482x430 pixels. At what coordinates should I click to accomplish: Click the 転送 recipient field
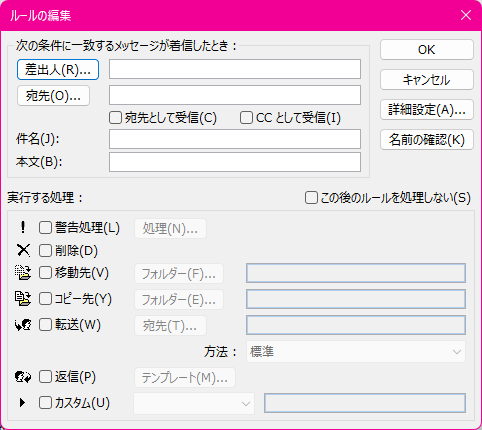click(356, 325)
